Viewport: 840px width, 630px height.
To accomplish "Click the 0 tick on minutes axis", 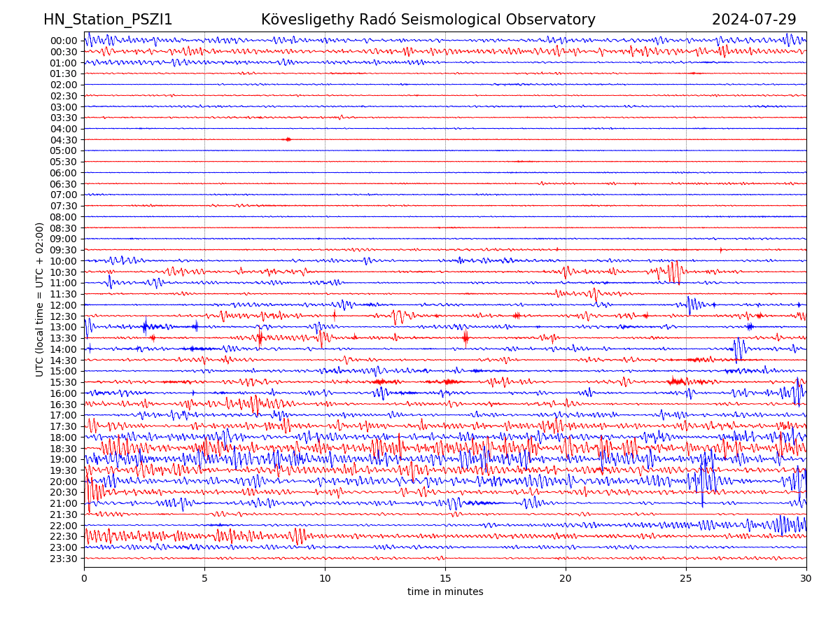I will pyautogui.click(x=84, y=578).
